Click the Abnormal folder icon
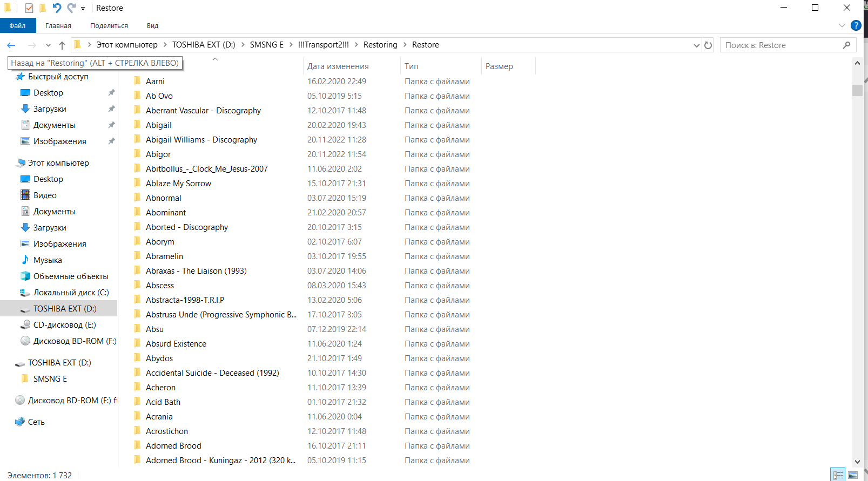 click(137, 198)
